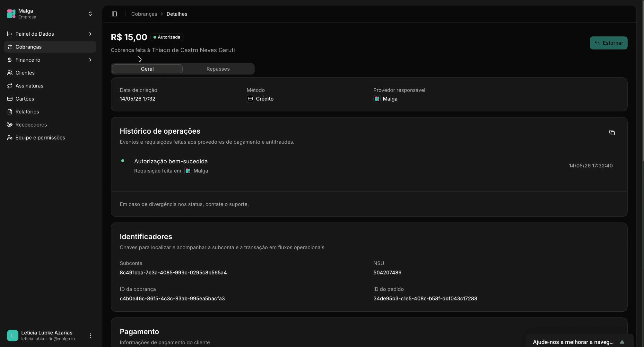Click the Malga provider logo under Provedor responsável
This screenshot has height=347, width=644.
pos(377,99)
